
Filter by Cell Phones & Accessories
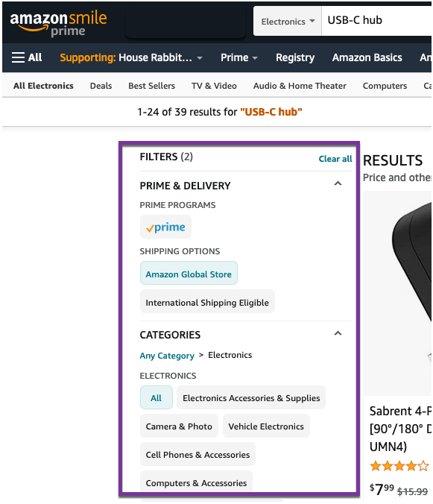tap(197, 454)
